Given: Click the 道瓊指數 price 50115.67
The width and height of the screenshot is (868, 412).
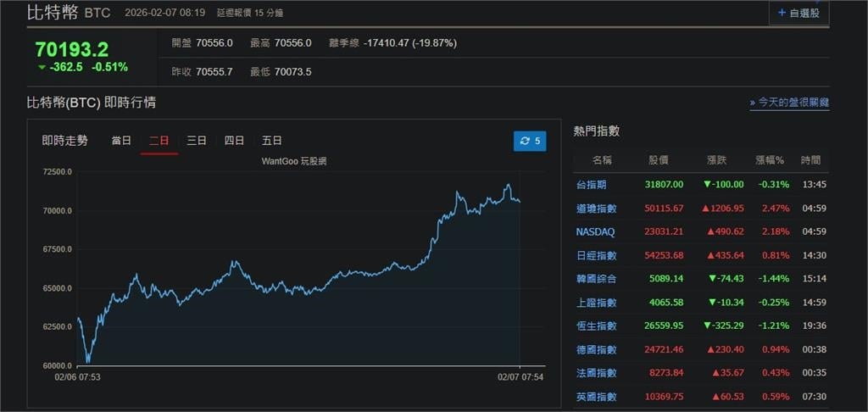Looking at the screenshot, I should (665, 209).
